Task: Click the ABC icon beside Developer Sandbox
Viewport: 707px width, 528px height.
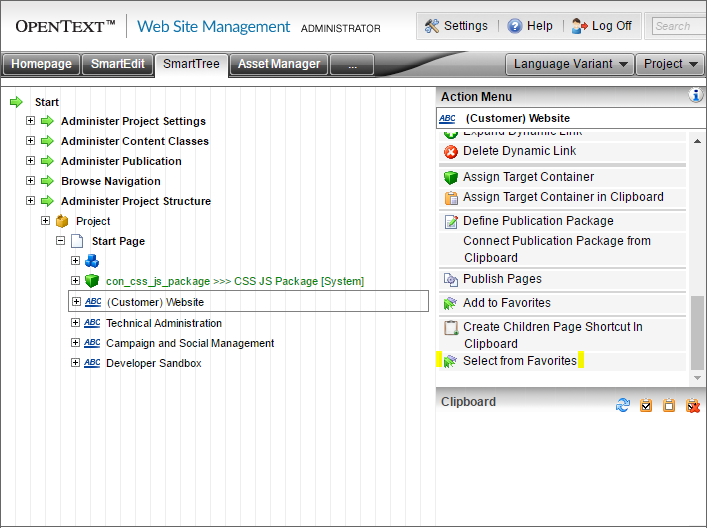Action: 92,363
